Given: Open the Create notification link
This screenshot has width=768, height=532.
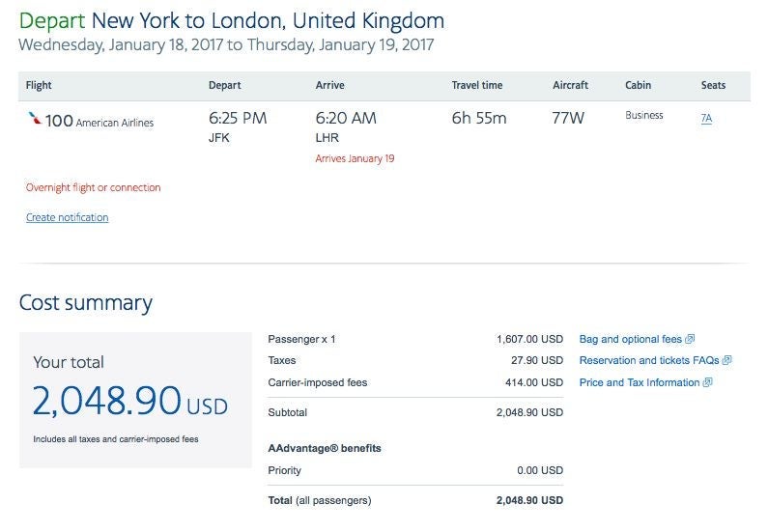Looking at the screenshot, I should (x=67, y=218).
